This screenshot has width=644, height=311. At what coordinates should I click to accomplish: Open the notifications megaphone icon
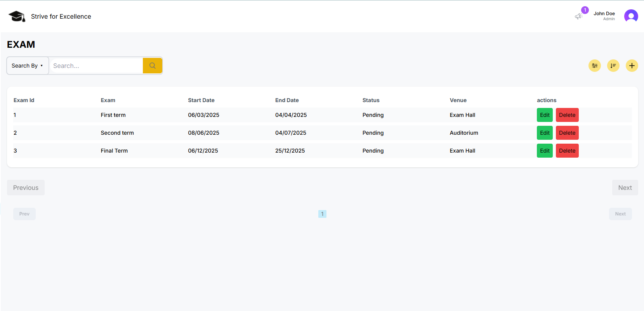[x=578, y=16]
